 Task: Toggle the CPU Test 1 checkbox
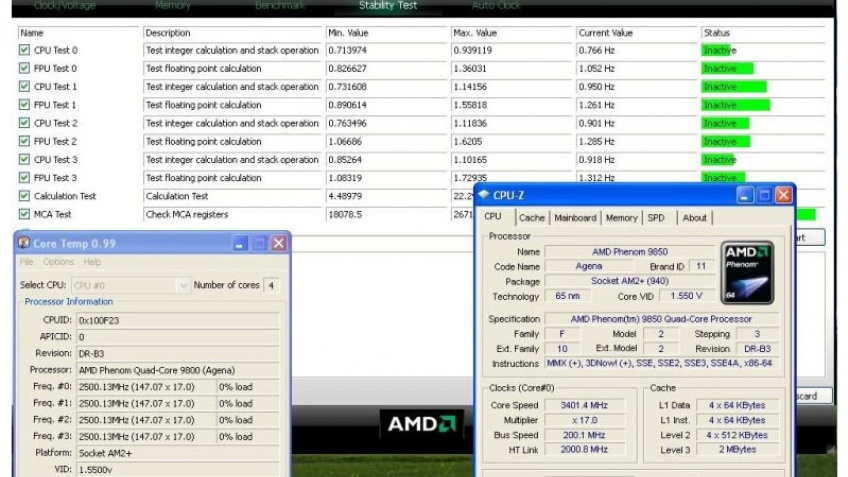pyautogui.click(x=24, y=86)
